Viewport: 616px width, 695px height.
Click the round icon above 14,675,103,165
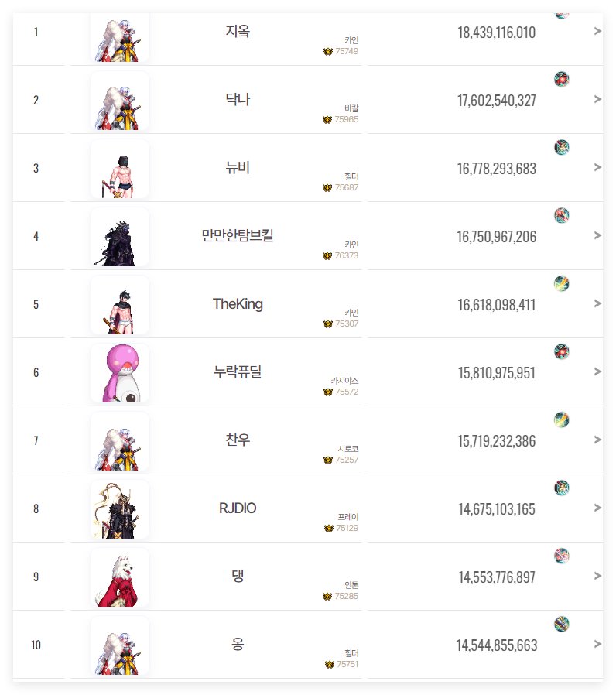pos(562,488)
